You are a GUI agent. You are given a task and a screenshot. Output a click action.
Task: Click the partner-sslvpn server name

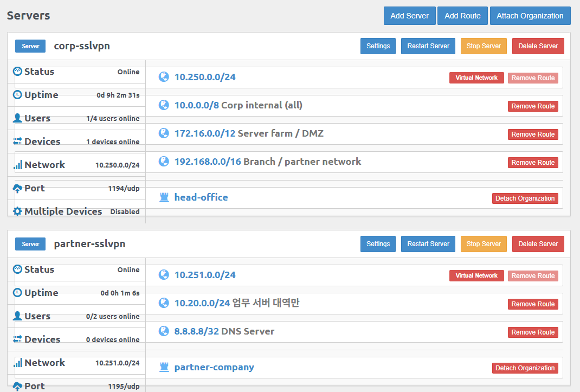89,244
